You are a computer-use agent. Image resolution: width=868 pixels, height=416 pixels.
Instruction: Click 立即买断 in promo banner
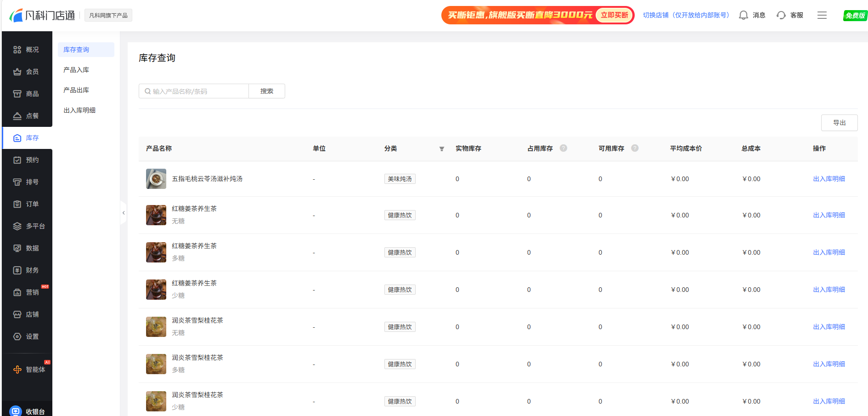point(614,15)
